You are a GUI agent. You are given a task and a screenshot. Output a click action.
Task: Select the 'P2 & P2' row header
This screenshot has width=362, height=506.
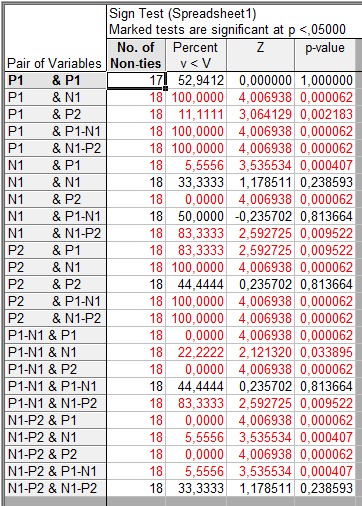click(x=56, y=284)
